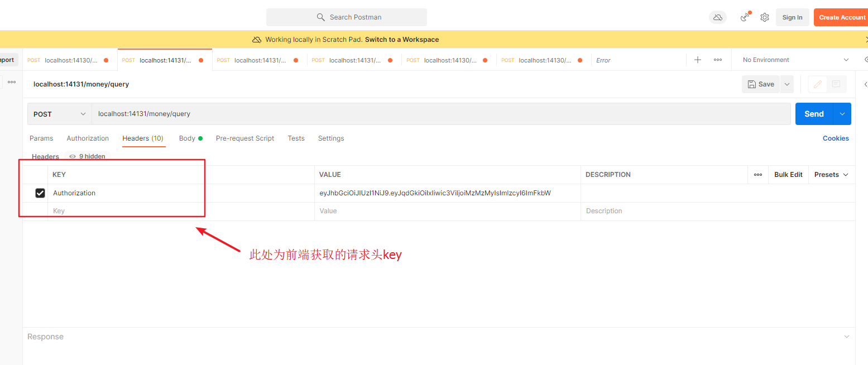Screen dimensions: 868x365
Task: Edit request details with the pencil icon
Action: tap(818, 84)
